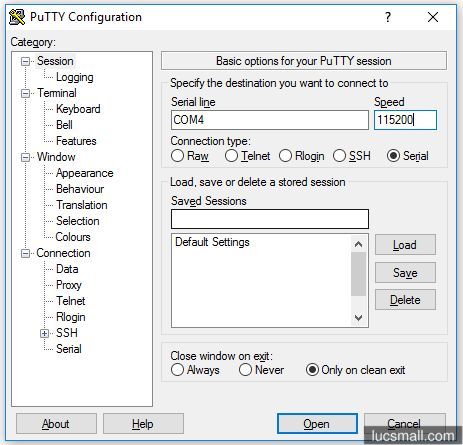This screenshot has width=463, height=445.
Task: Open the Terminal category
Action: coord(57,93)
